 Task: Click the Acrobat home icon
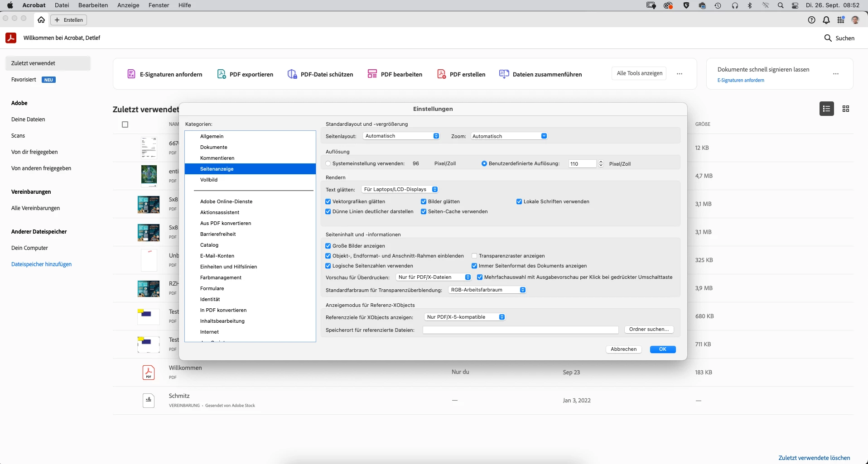pos(41,20)
